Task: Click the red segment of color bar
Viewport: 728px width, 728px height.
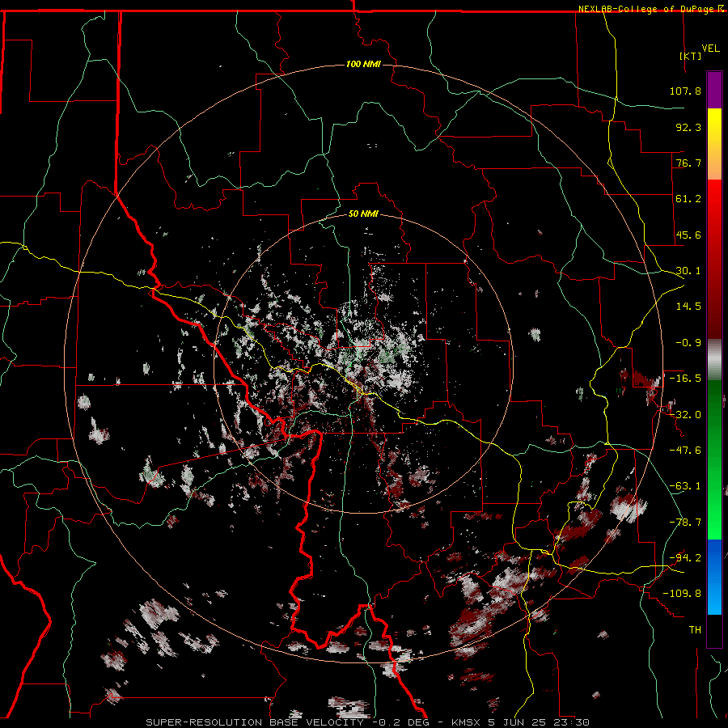Action: [x=714, y=259]
